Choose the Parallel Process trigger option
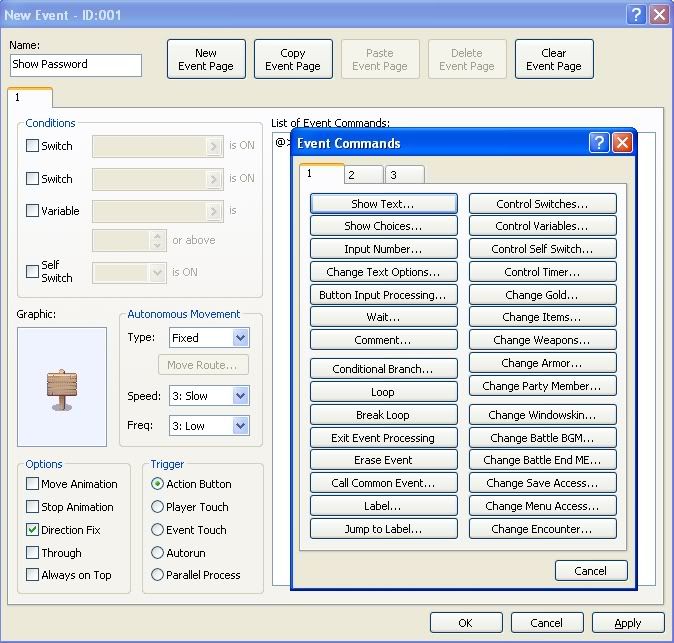The width and height of the screenshot is (674, 643). pos(158,575)
